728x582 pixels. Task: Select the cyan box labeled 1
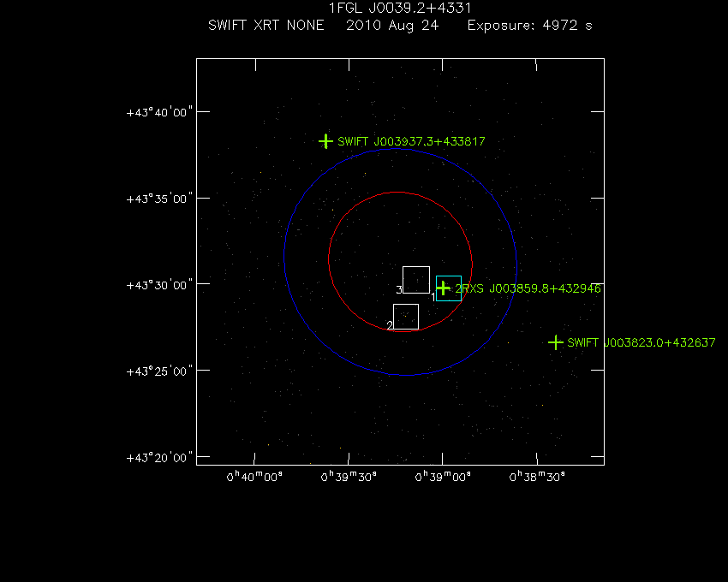coord(449,288)
